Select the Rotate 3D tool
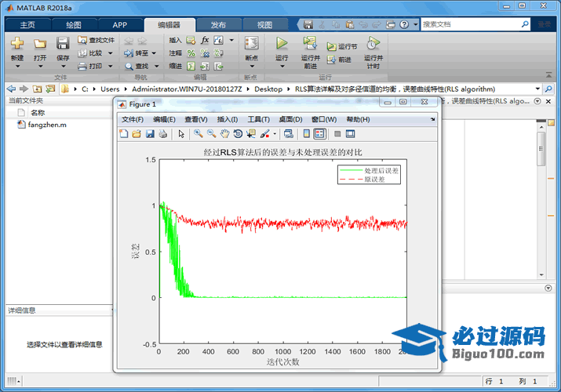Viewport: 561px width, 392px height. tap(237, 134)
